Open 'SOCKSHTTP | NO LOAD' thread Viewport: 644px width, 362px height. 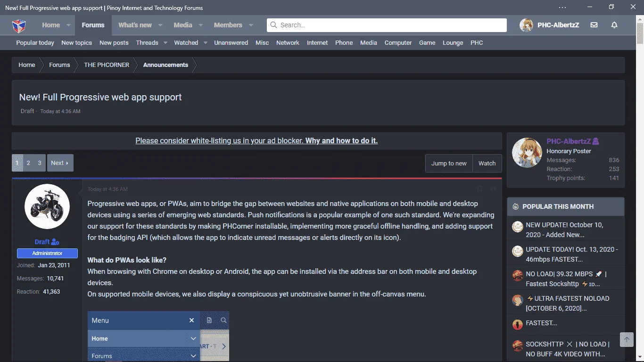tap(568, 349)
